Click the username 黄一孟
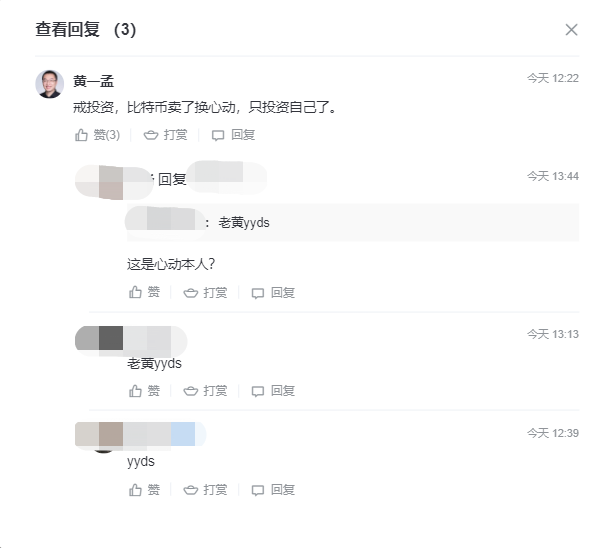Image resolution: width=613 pixels, height=548 pixels. point(93,81)
